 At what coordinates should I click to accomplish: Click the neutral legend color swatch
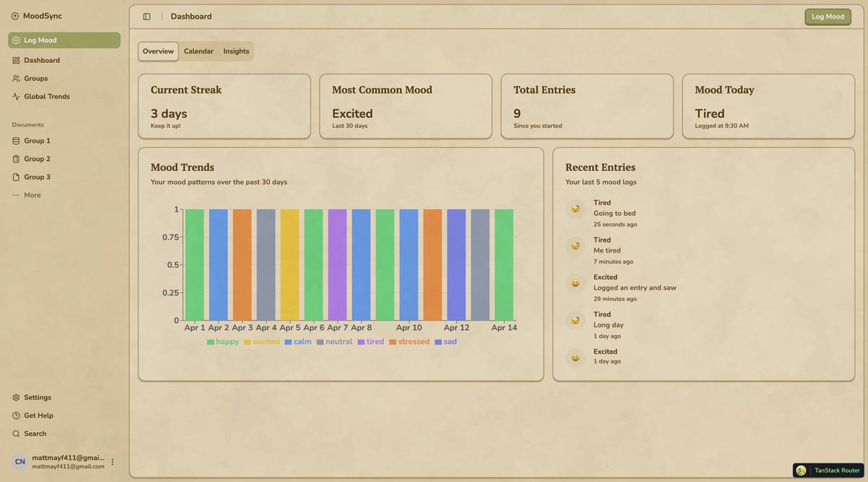320,342
